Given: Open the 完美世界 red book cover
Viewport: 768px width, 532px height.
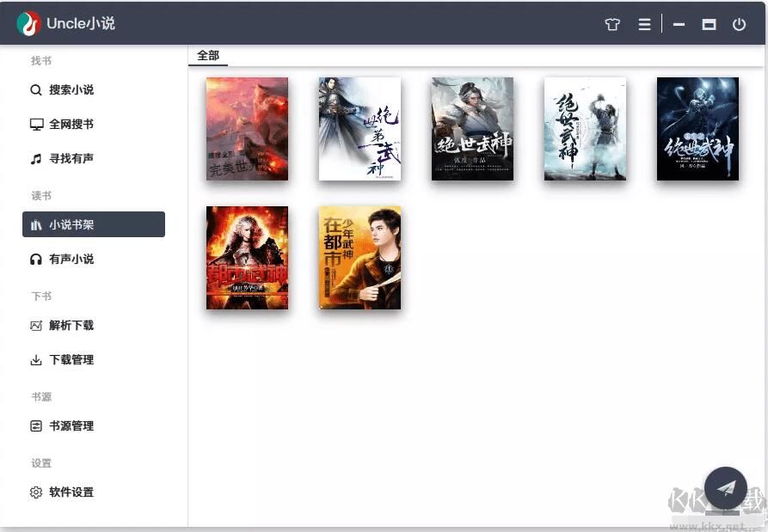Looking at the screenshot, I should point(248,129).
